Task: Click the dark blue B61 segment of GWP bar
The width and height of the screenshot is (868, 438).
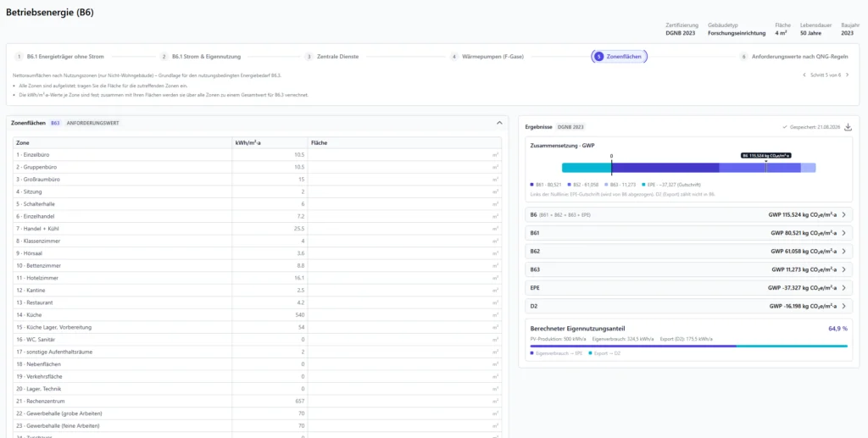Action: tap(665, 168)
